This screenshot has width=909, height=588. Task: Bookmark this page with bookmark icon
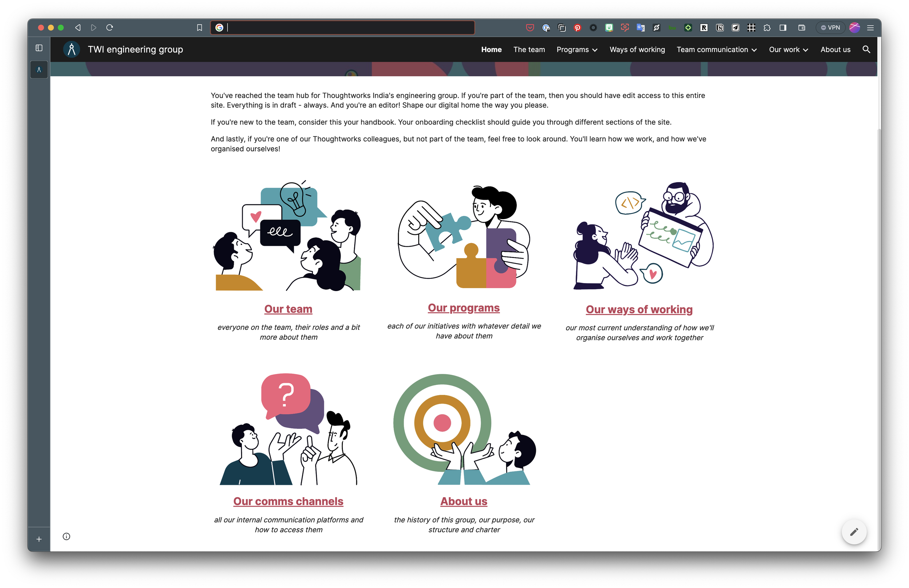point(199,28)
